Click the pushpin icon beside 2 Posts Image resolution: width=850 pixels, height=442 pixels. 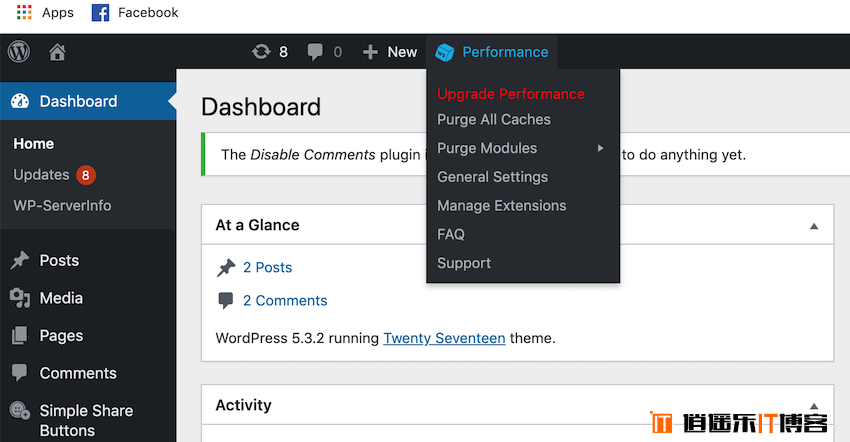click(x=226, y=267)
